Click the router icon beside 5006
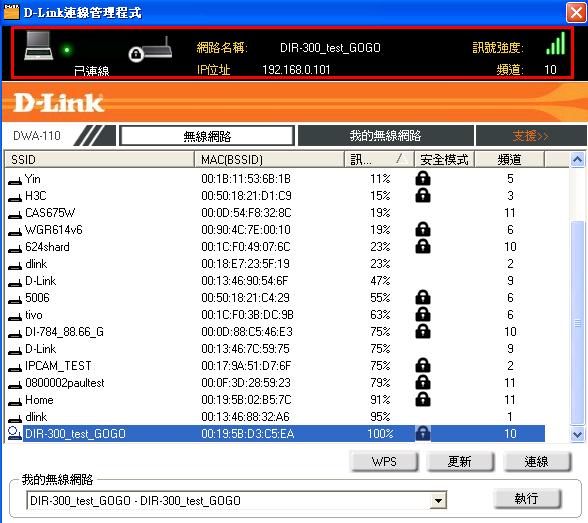The image size is (588, 523). [15, 300]
